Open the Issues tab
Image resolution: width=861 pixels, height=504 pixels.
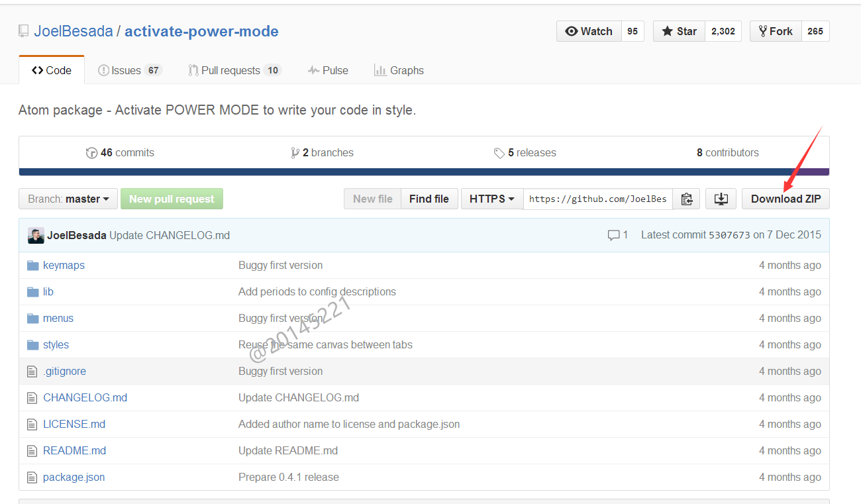click(130, 70)
